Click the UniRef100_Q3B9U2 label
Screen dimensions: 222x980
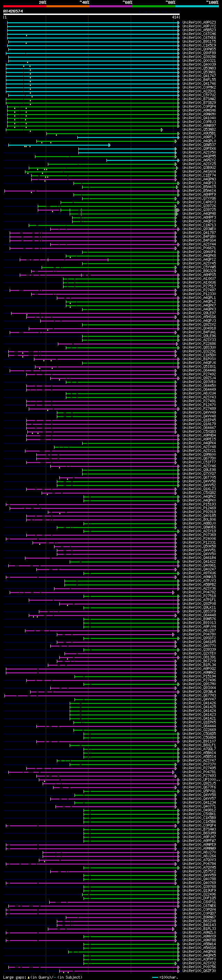click(x=199, y=168)
